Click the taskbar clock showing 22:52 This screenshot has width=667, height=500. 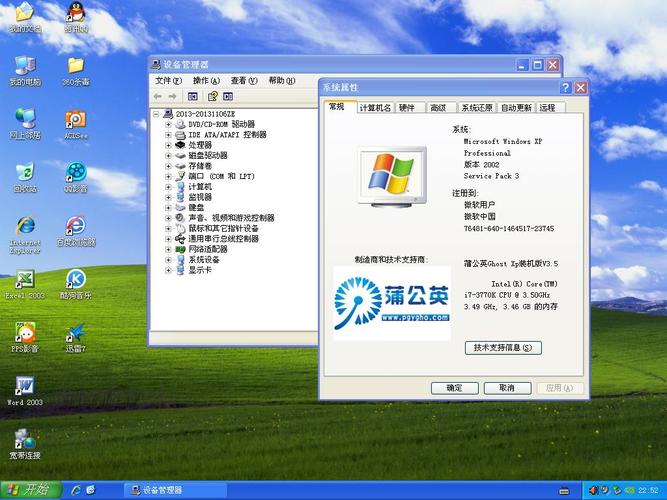pos(649,491)
